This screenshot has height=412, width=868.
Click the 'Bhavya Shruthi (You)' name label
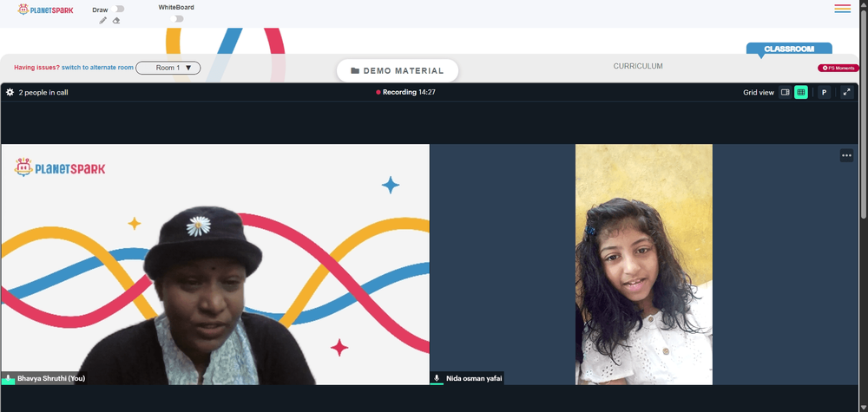pos(51,379)
